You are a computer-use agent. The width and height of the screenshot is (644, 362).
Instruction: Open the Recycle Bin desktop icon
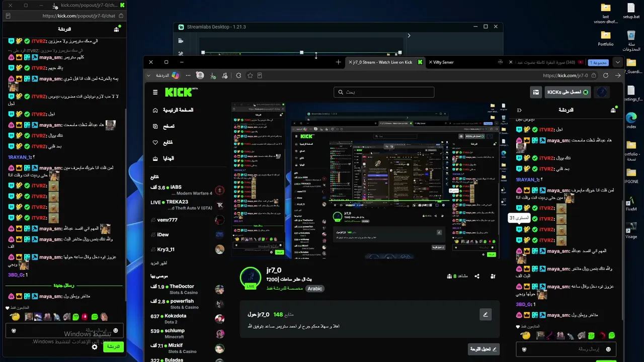click(631, 41)
